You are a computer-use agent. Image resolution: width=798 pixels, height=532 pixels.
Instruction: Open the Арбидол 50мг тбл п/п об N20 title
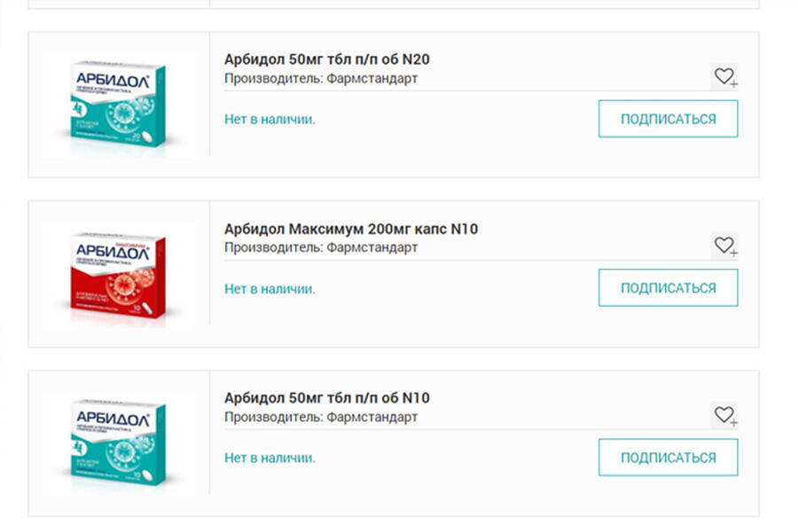pyautogui.click(x=327, y=59)
